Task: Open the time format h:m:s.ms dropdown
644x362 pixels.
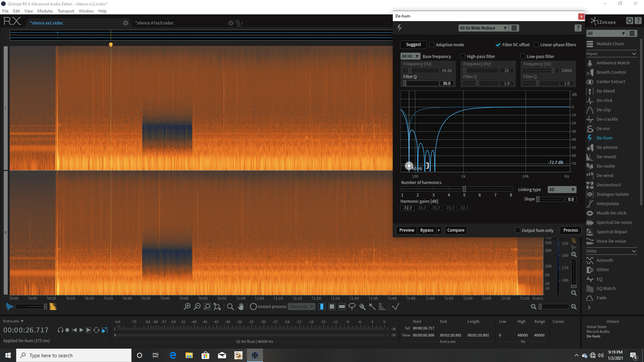Action: 13,321
